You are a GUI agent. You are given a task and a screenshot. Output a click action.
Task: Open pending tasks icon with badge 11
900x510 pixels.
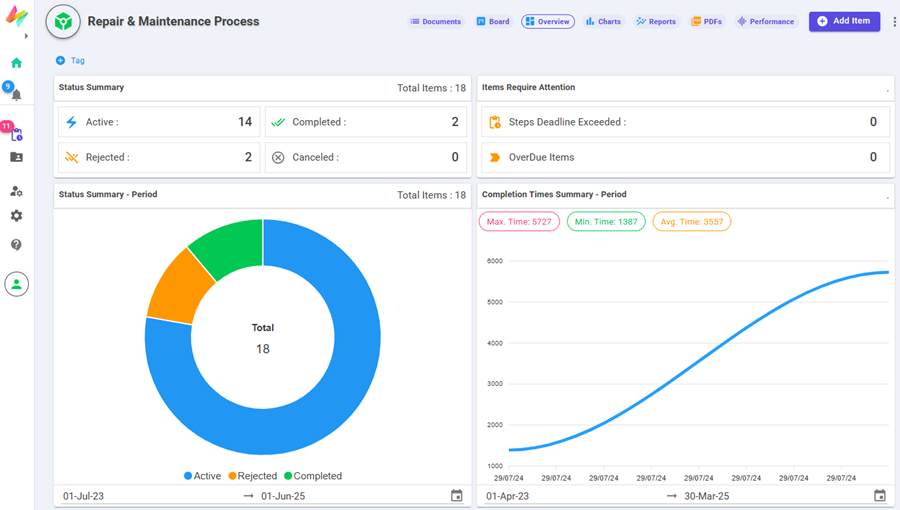pyautogui.click(x=16, y=134)
